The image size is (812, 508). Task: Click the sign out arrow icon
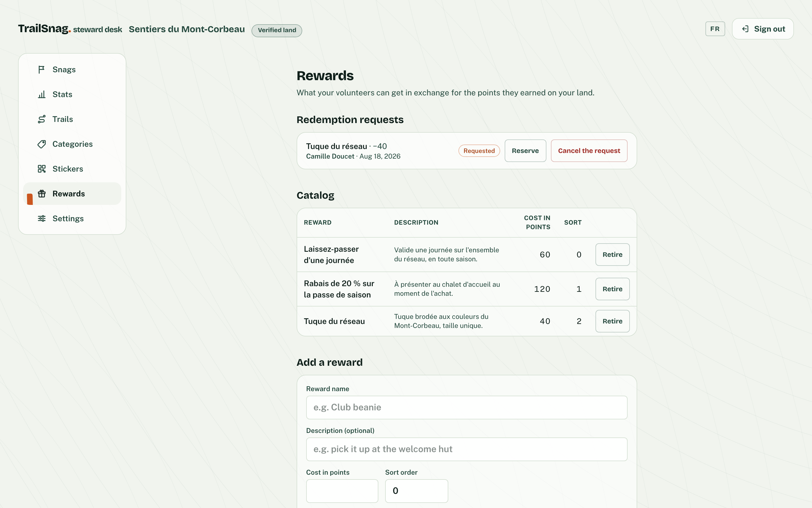point(745,29)
